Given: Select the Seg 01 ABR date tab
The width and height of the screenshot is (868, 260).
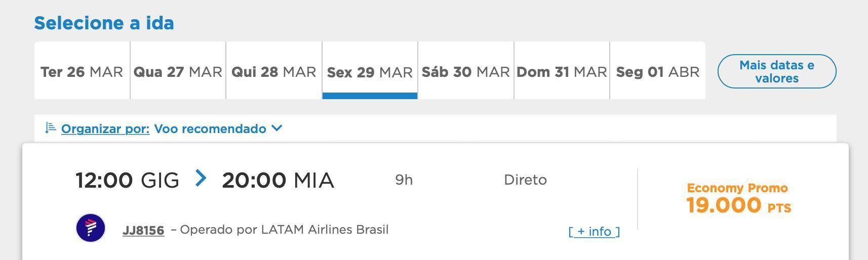Looking at the screenshot, I should coord(658,70).
